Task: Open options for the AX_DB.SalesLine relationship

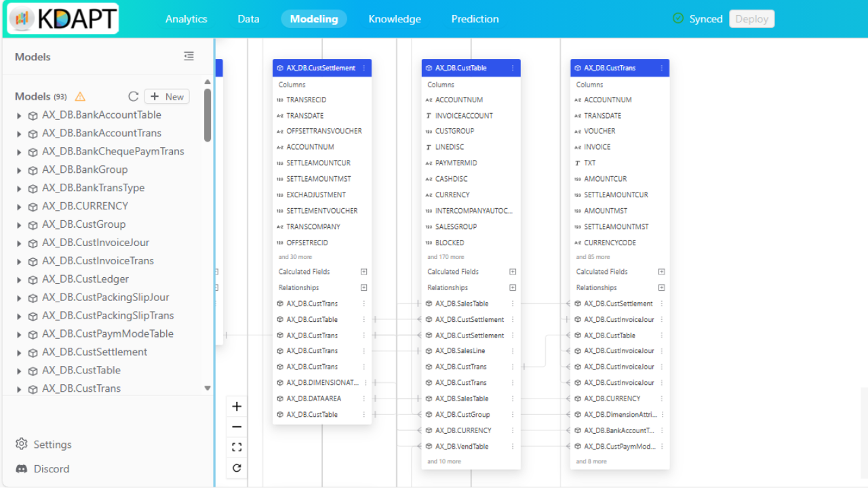Action: pyautogui.click(x=513, y=351)
